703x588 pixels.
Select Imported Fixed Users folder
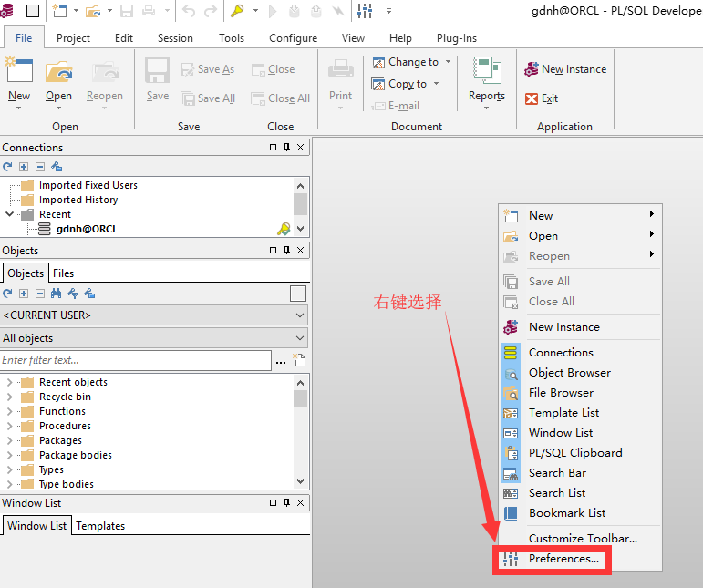[x=88, y=185]
